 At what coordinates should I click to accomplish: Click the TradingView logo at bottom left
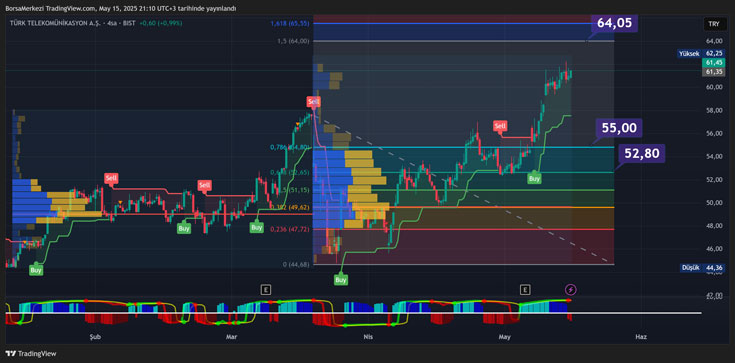(x=31, y=354)
